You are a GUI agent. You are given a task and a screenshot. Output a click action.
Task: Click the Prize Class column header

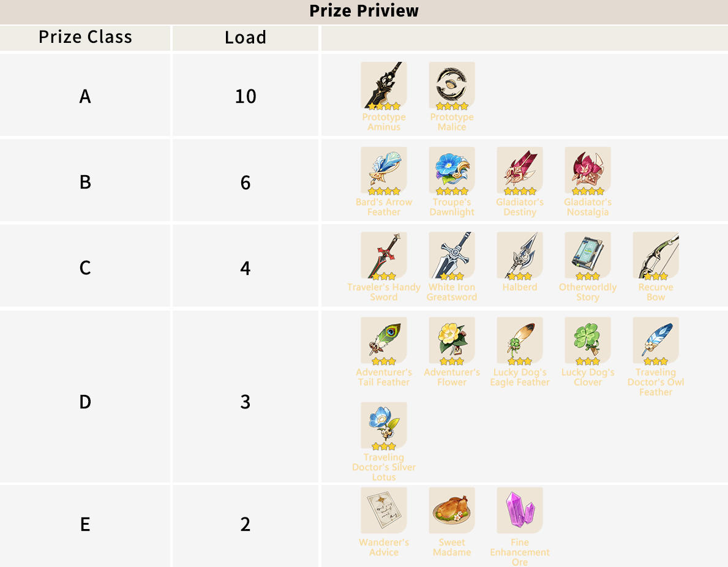click(x=85, y=37)
